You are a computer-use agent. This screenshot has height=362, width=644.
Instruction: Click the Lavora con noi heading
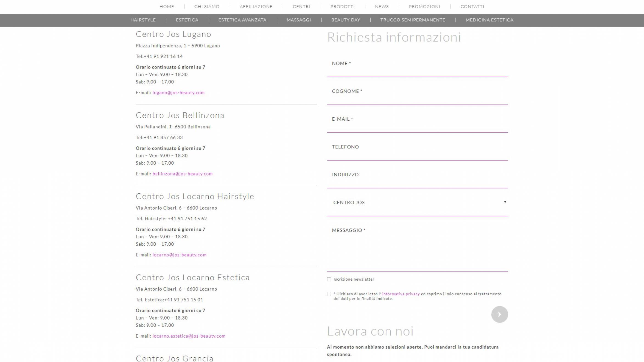point(370,331)
